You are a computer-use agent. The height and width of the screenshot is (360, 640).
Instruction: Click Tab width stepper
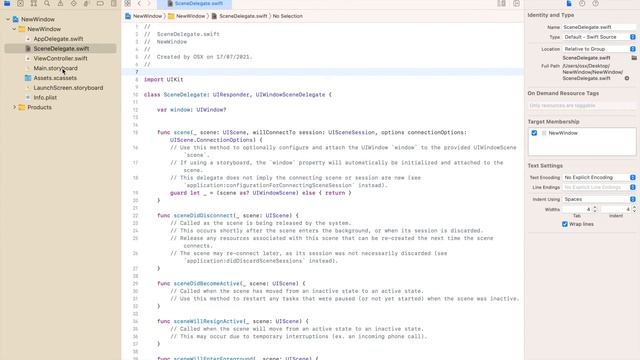click(595, 209)
